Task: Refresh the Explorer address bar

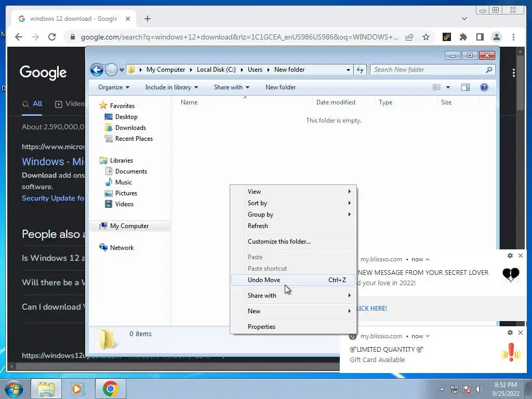Action: [x=360, y=70]
